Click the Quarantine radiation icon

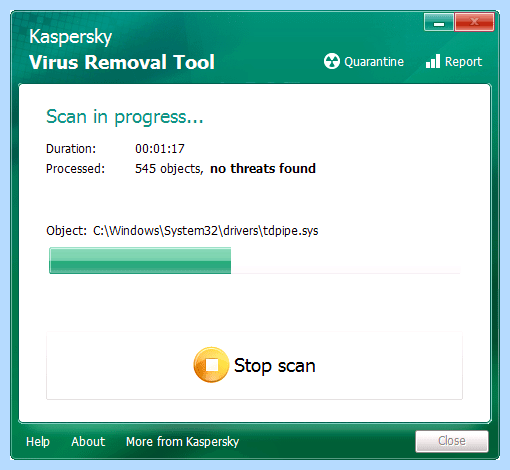tap(331, 61)
